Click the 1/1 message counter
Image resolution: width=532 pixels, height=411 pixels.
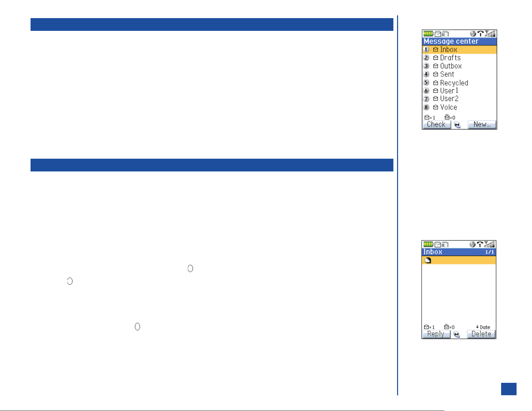tap(489, 252)
